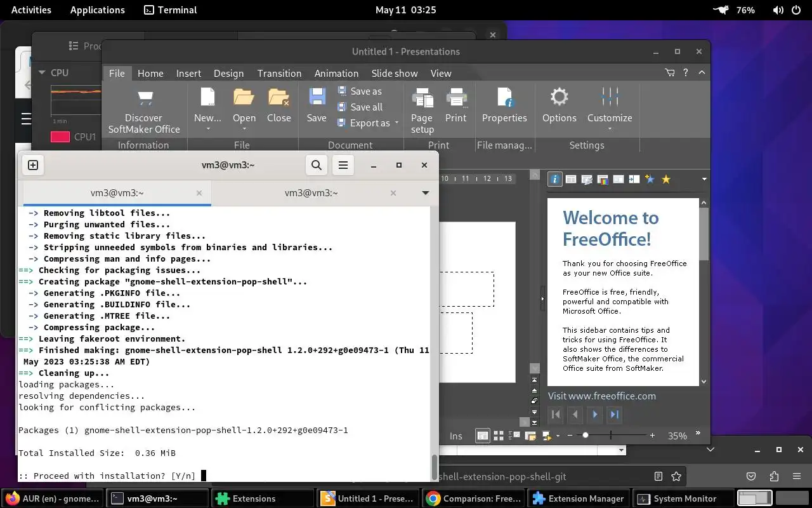Open the Design ribbon tab

228,73
